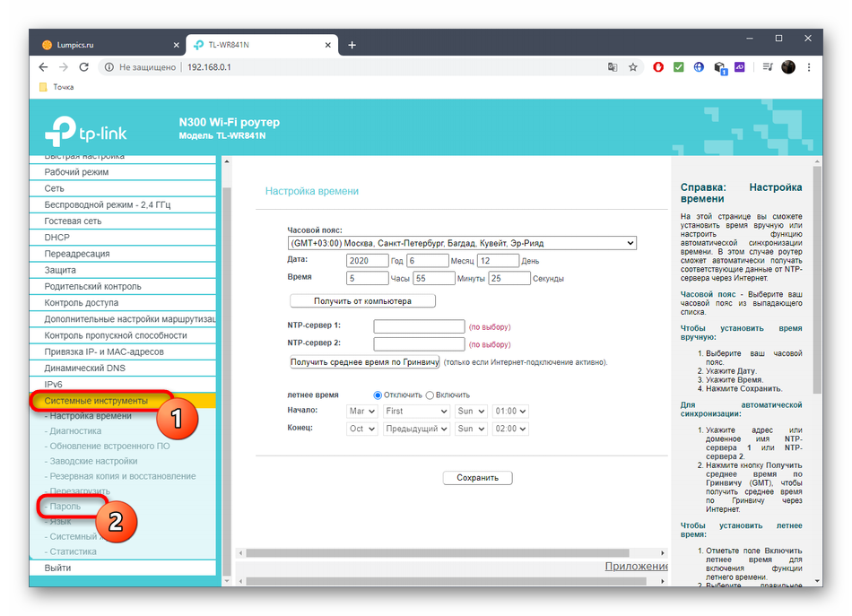This screenshot has width=852, height=616.
Task: Open Пароль in the system tools menu
Action: coord(65,507)
